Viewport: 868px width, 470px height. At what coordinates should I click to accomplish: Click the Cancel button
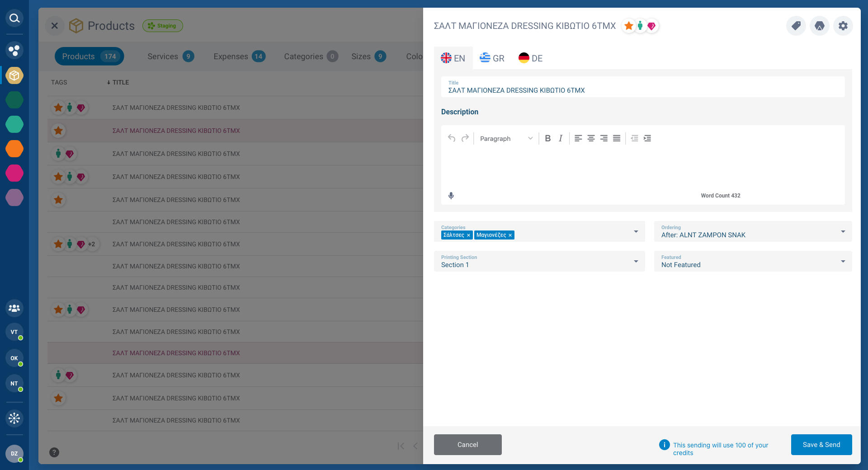click(467, 445)
